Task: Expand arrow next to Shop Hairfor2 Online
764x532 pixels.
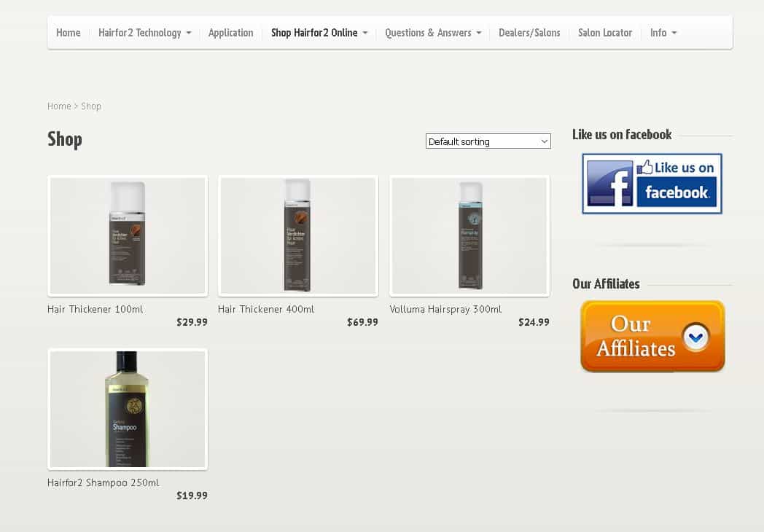Action: (x=365, y=33)
